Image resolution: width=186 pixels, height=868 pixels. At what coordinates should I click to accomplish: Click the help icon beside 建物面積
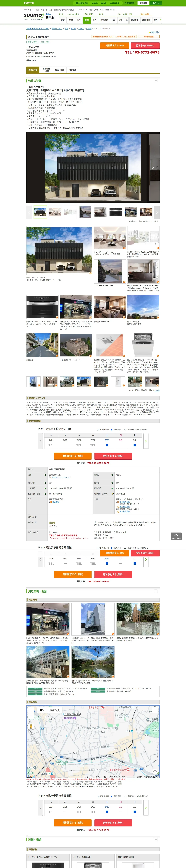[x=112, y=488]
